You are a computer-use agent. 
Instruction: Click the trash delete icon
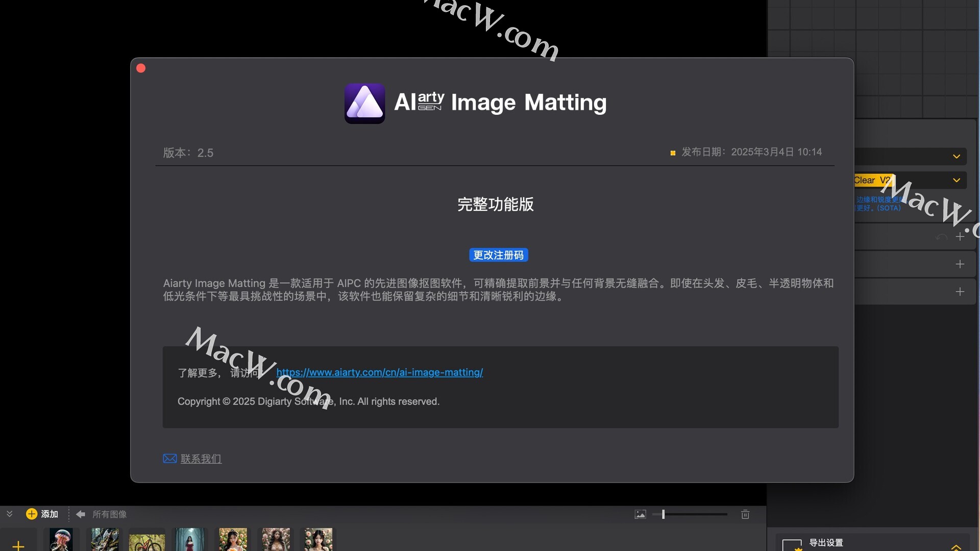(745, 514)
